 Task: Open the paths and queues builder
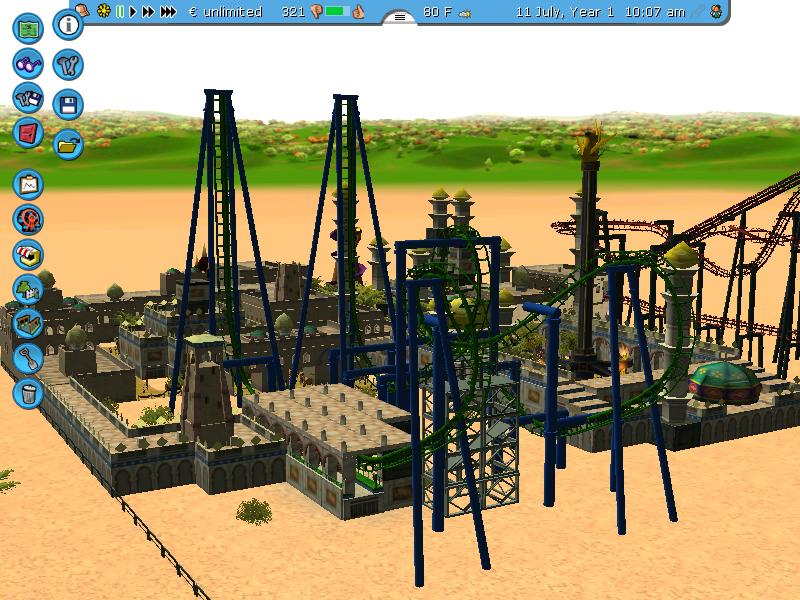[x=28, y=324]
